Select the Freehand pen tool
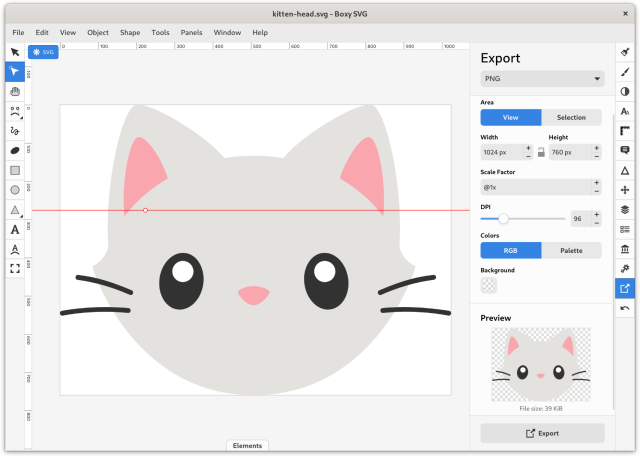The width and height of the screenshot is (640, 456). pos(15,130)
